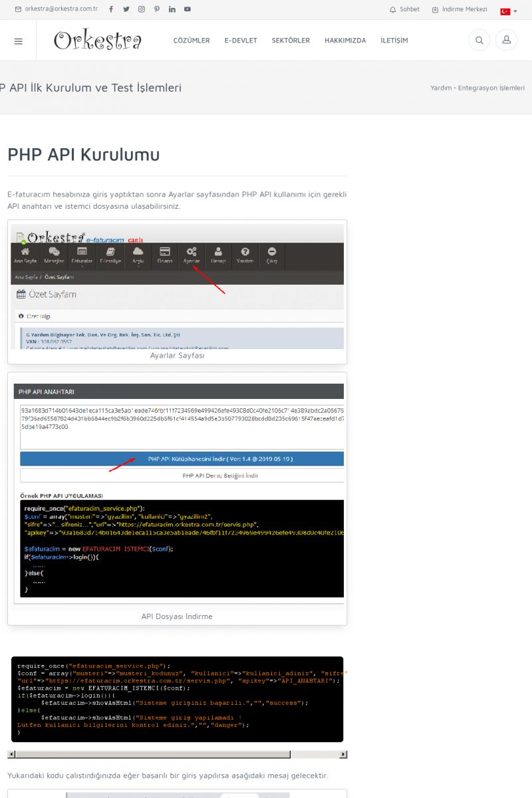Click the Sohbet link

(x=410, y=9)
